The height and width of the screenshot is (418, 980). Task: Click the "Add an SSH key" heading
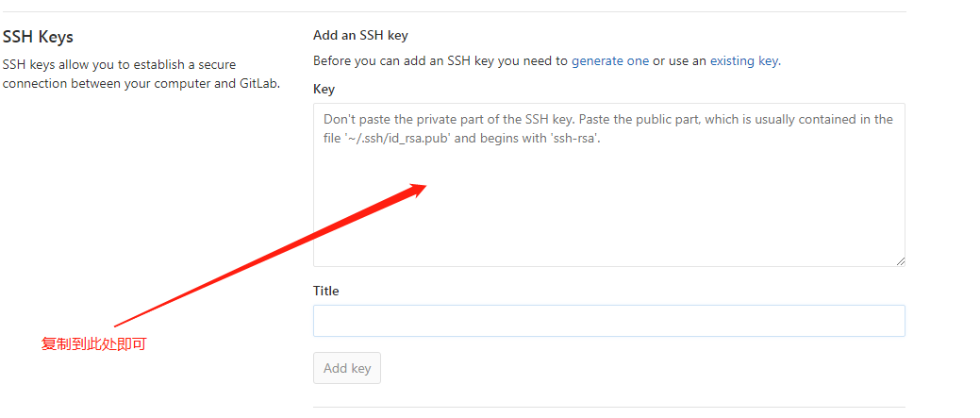tap(359, 35)
